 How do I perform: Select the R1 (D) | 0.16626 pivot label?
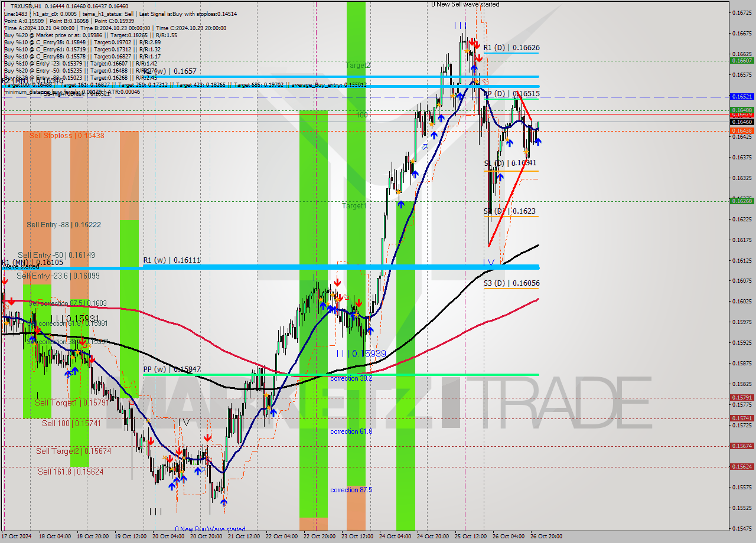[511, 48]
